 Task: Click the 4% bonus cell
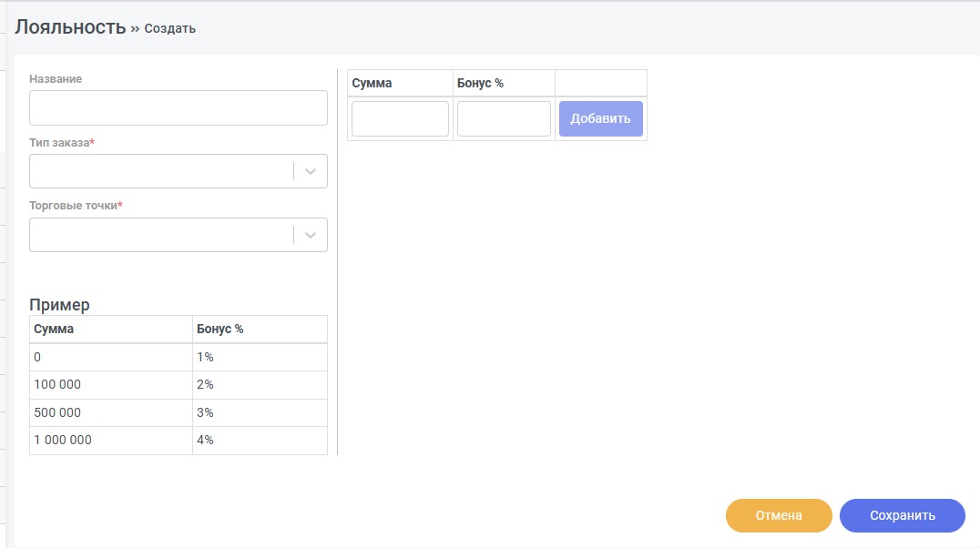[x=260, y=440]
